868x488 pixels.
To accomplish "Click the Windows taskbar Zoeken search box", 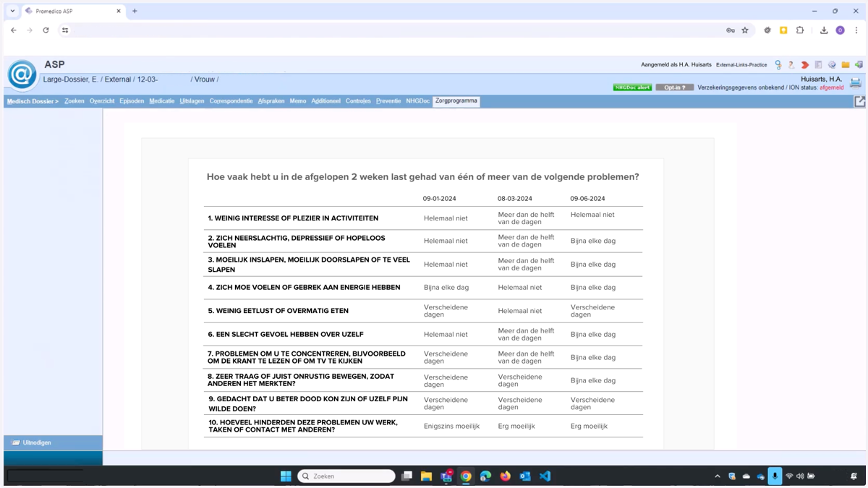I will [346, 476].
